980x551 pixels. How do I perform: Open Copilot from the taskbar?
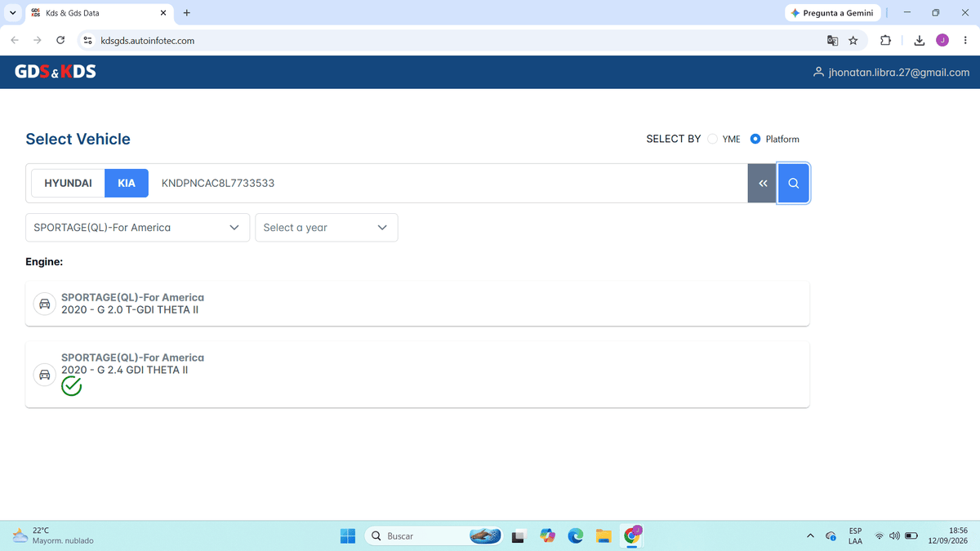click(547, 535)
